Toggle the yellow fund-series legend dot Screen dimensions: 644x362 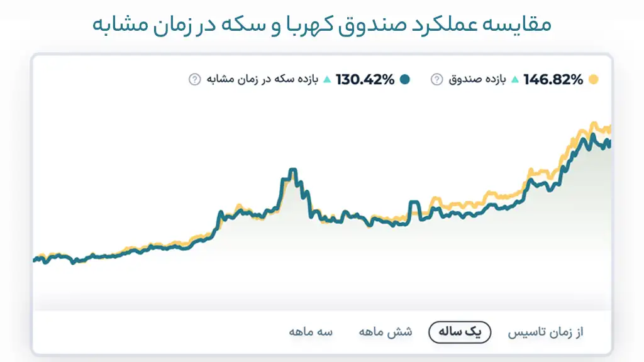(593, 80)
